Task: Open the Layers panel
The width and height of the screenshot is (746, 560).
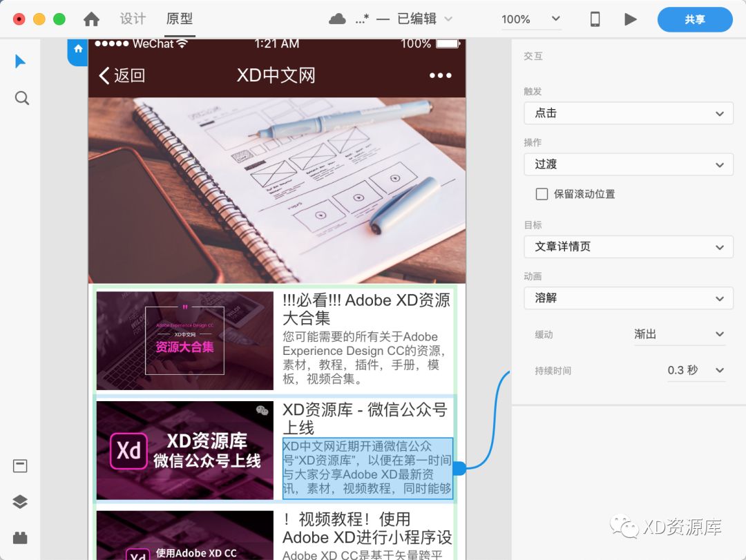Action: tap(20, 501)
